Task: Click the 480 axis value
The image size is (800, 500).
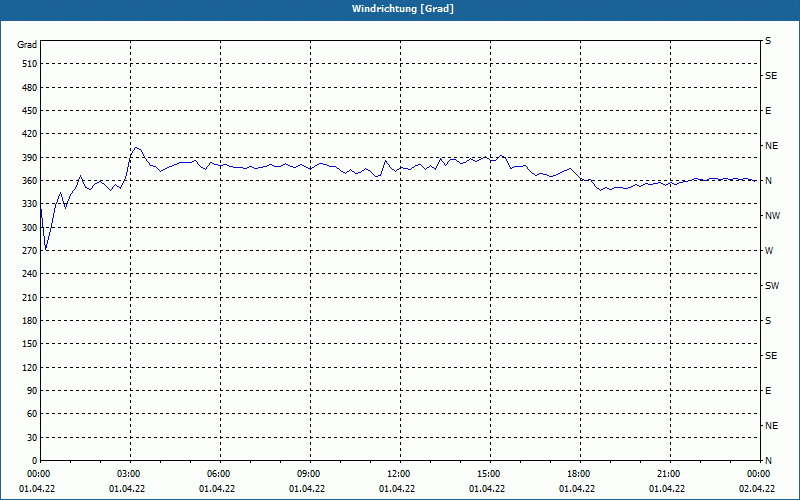Action: click(30, 88)
